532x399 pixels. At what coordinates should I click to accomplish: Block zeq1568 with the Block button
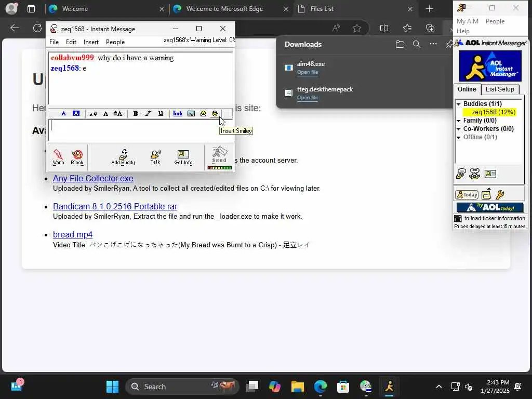coord(77,157)
